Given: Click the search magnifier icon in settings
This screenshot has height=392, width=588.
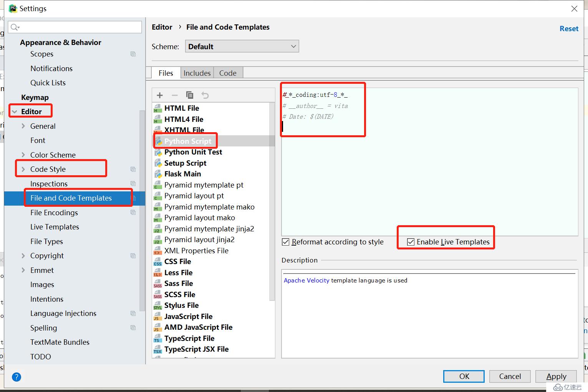Looking at the screenshot, I should coord(15,27).
